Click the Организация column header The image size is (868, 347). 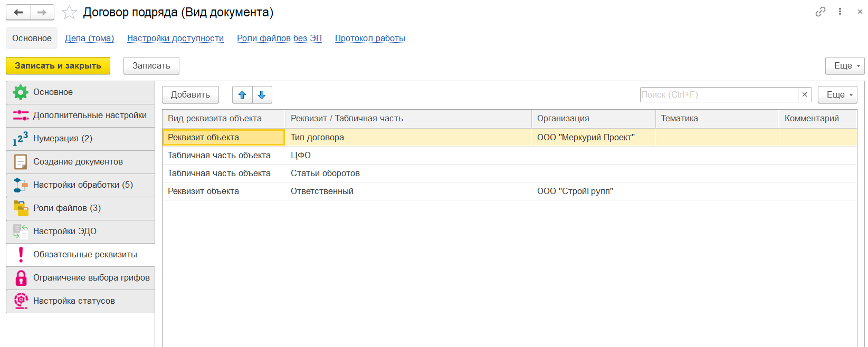[x=594, y=119]
